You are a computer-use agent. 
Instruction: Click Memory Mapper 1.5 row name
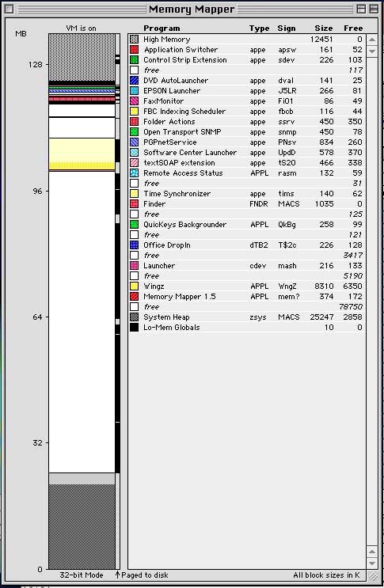[x=179, y=296]
